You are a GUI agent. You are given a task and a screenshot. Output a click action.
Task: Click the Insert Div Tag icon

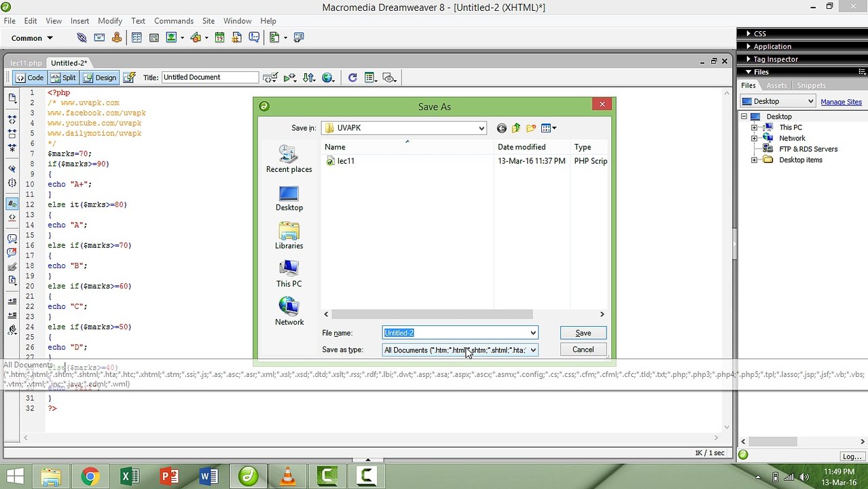coord(154,37)
